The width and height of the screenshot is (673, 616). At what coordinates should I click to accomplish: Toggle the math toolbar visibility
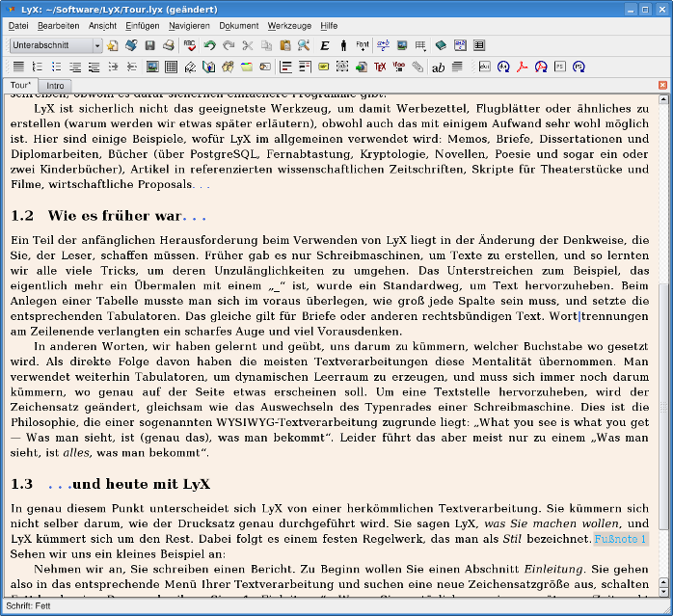[x=460, y=45]
